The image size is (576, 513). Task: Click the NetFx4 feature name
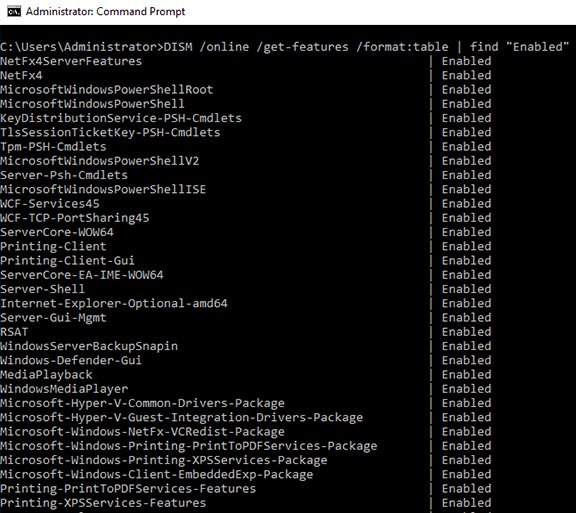pos(21,75)
